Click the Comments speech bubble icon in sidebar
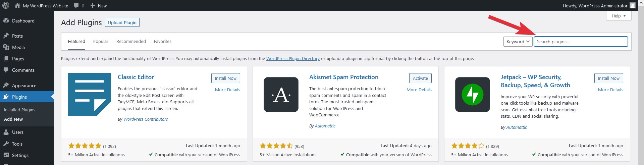 coord(6,70)
